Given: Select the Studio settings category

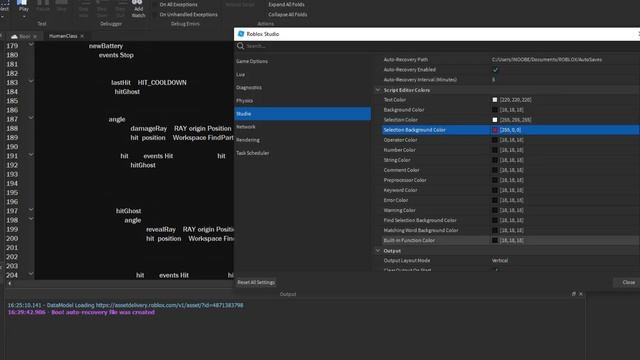Looking at the screenshot, I should point(302,113).
